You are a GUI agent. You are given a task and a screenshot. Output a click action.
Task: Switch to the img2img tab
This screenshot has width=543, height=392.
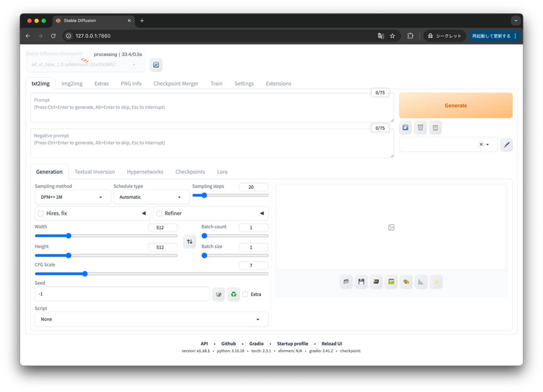click(72, 84)
